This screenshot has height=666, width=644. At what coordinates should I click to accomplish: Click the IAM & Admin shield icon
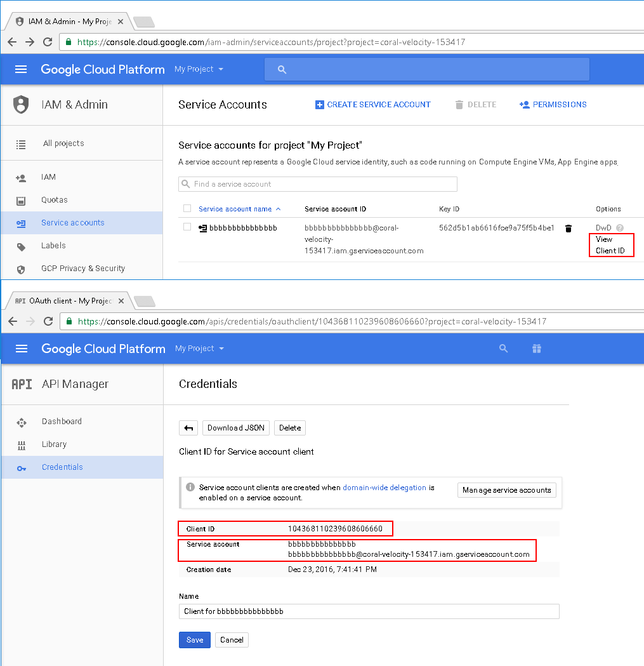pyautogui.click(x=21, y=105)
